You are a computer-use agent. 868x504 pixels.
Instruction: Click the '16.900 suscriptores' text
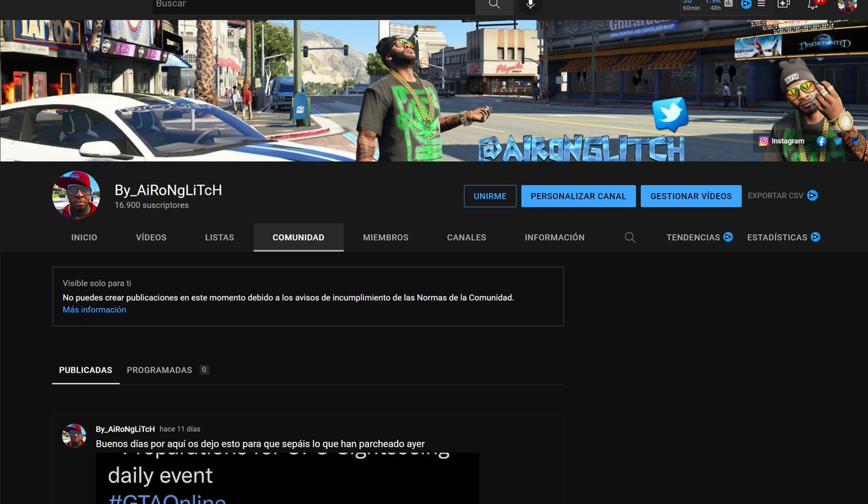click(151, 205)
